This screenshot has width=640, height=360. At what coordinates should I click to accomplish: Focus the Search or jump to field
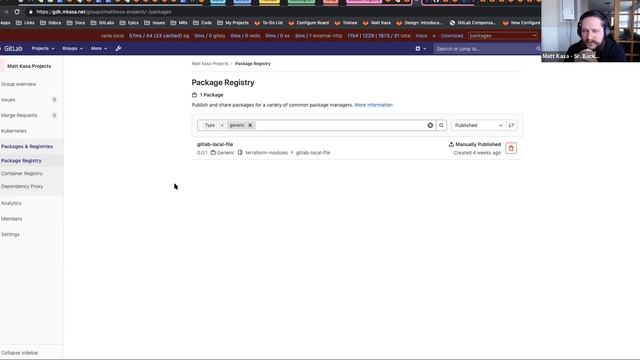point(487,49)
